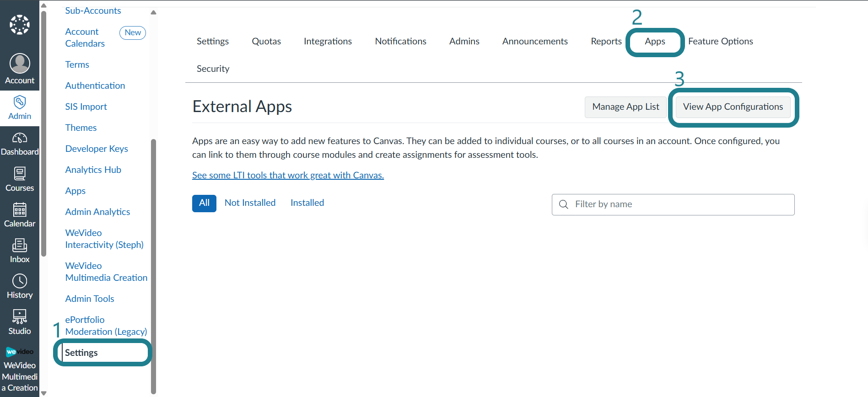
Task: Open the Account avatar icon
Action: pyautogui.click(x=20, y=63)
